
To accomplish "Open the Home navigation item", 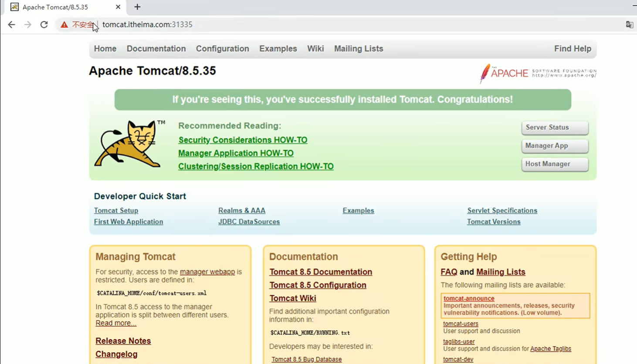I will (x=105, y=49).
